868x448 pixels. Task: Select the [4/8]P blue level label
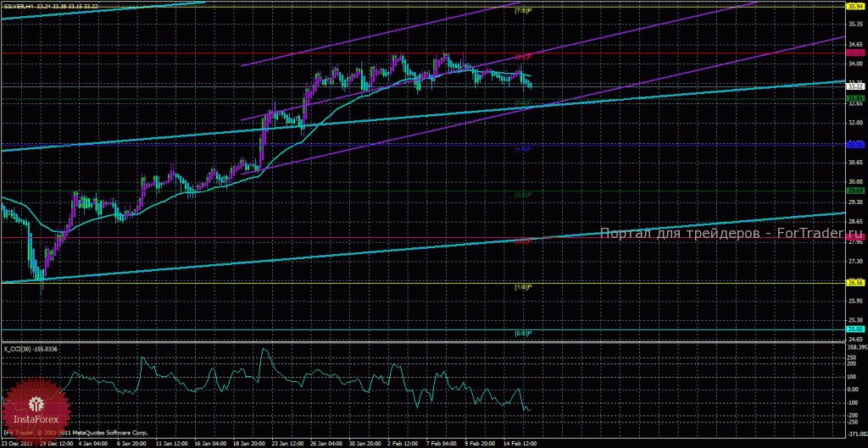click(x=523, y=149)
